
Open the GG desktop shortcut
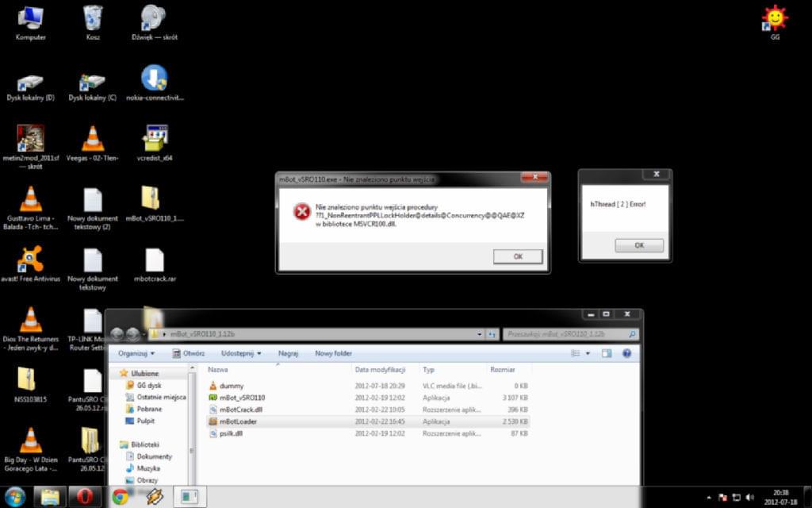775,19
